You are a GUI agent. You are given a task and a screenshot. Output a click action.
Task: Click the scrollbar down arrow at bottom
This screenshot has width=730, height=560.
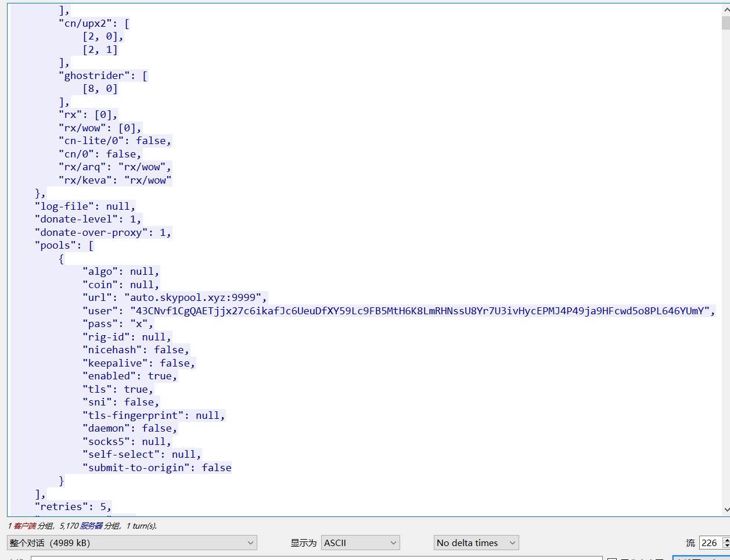click(x=725, y=509)
